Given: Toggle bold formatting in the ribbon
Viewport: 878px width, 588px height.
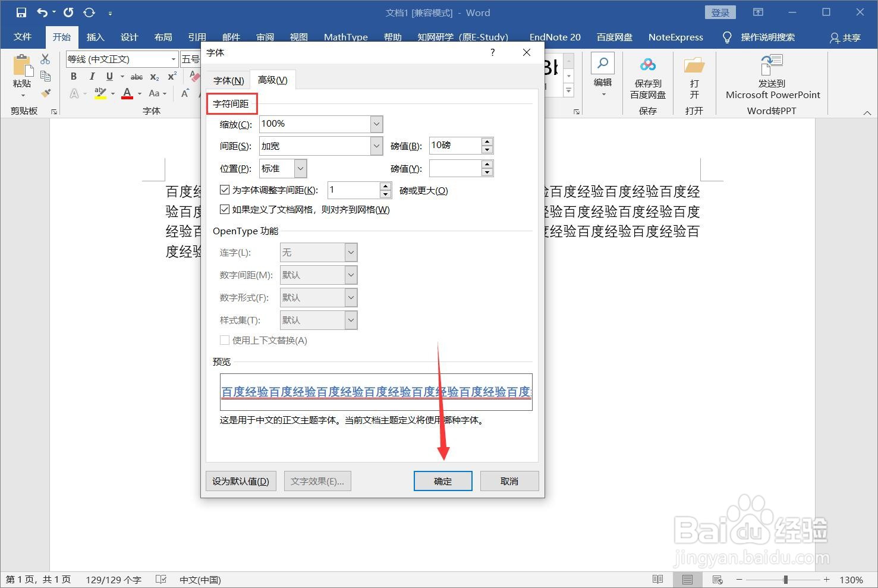Looking at the screenshot, I should (73, 76).
